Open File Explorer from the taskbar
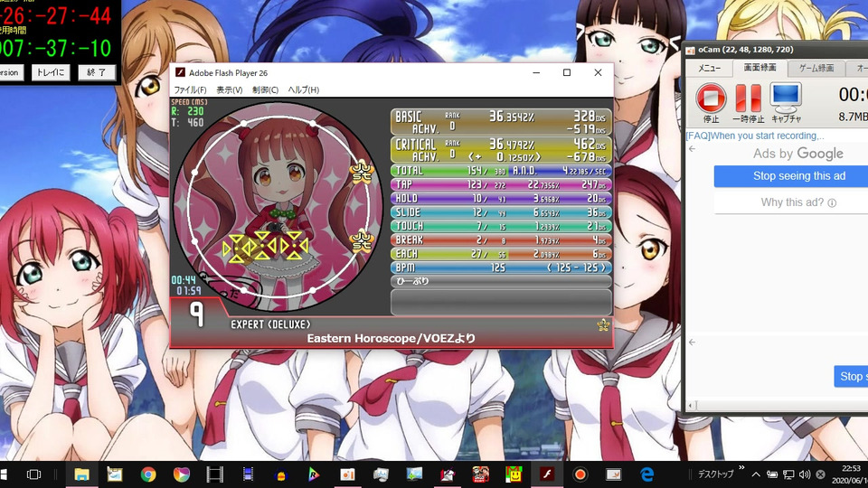Viewport: 868px width, 488px height. click(x=81, y=474)
